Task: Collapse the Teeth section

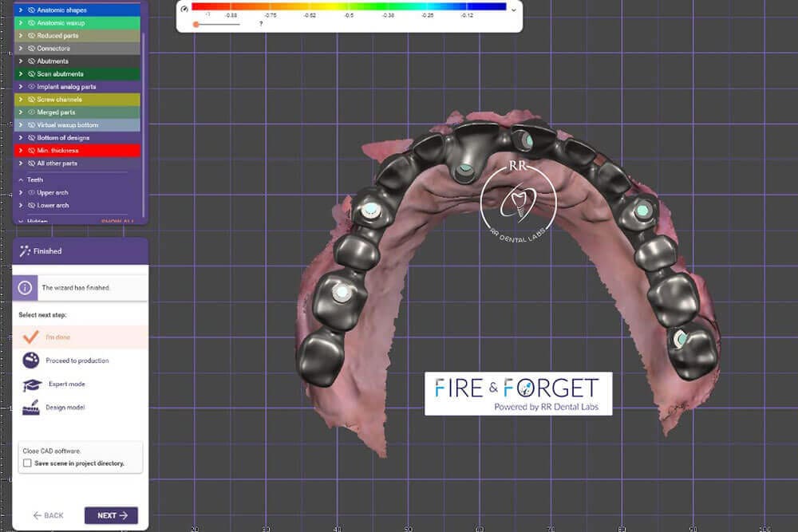Action: [x=21, y=180]
